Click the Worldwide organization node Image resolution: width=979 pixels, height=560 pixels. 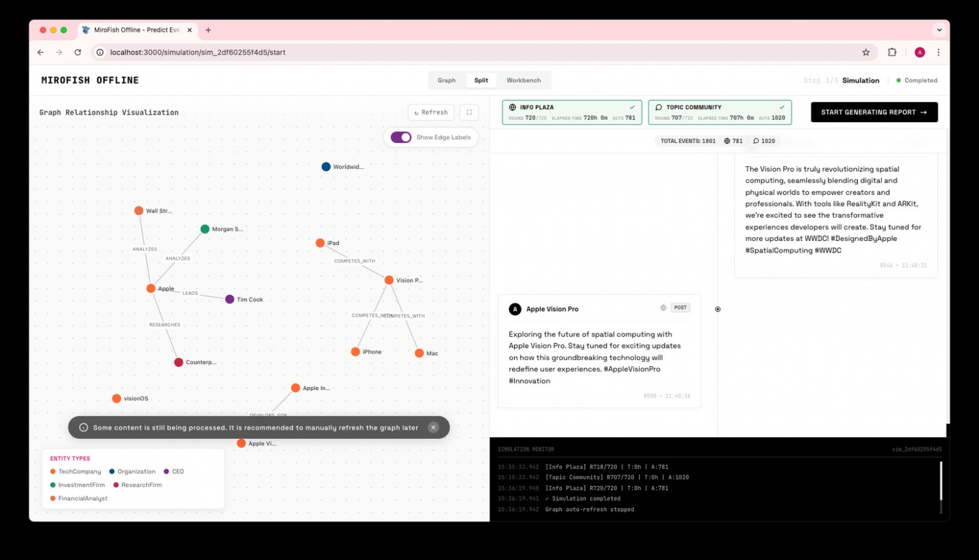(326, 167)
